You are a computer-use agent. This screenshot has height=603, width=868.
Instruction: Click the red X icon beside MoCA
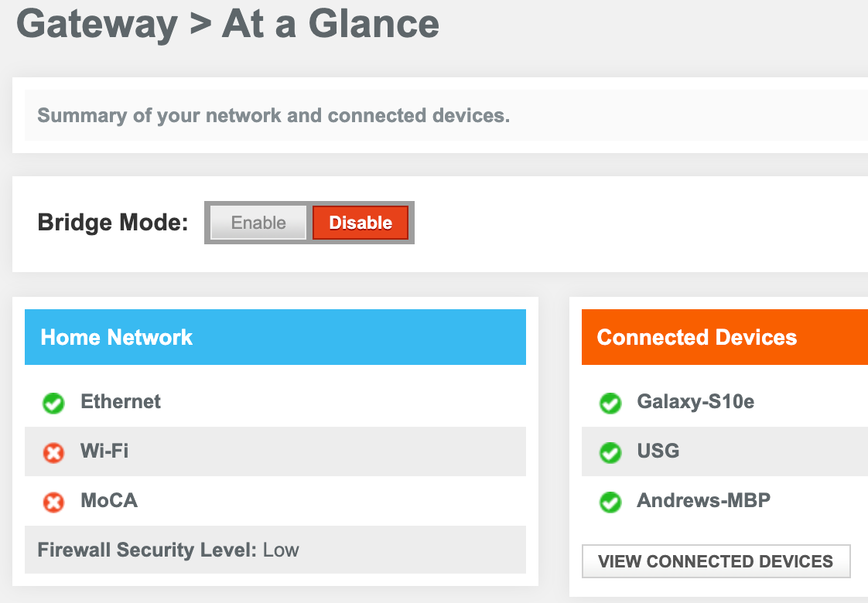tap(53, 502)
